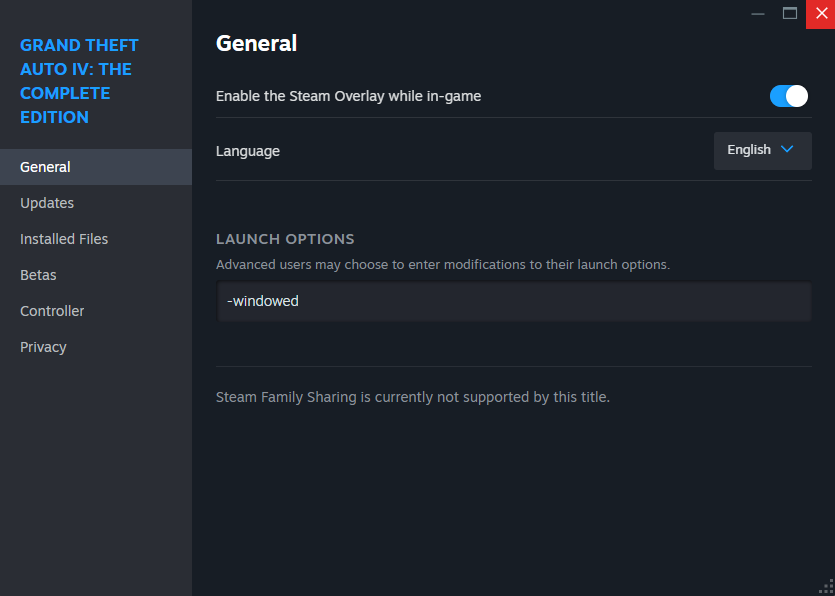Minimize the properties window

tap(759, 14)
